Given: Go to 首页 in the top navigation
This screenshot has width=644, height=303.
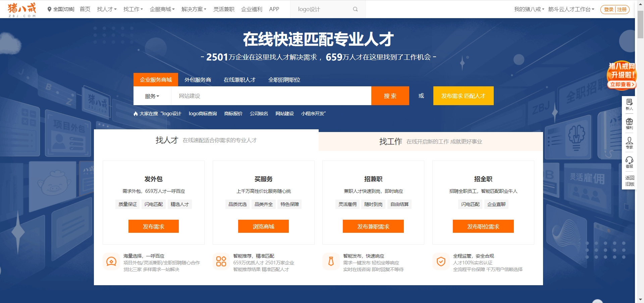Looking at the screenshot, I should (x=85, y=9).
